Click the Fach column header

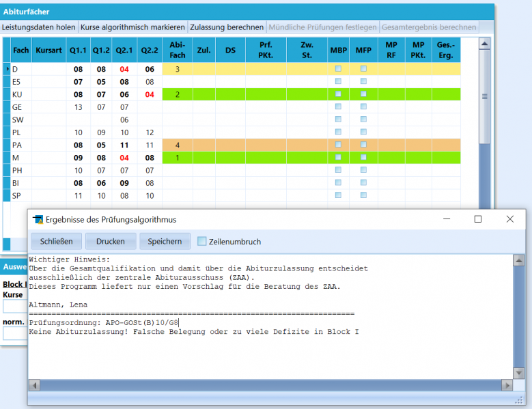point(21,51)
